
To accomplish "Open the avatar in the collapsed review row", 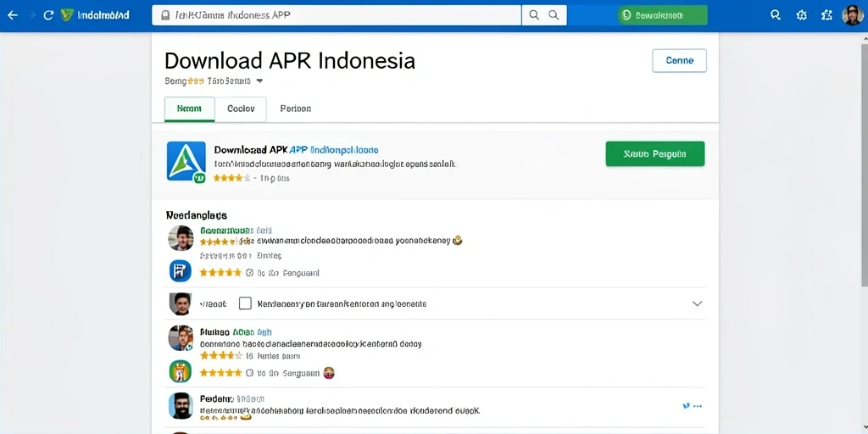I will click(180, 304).
